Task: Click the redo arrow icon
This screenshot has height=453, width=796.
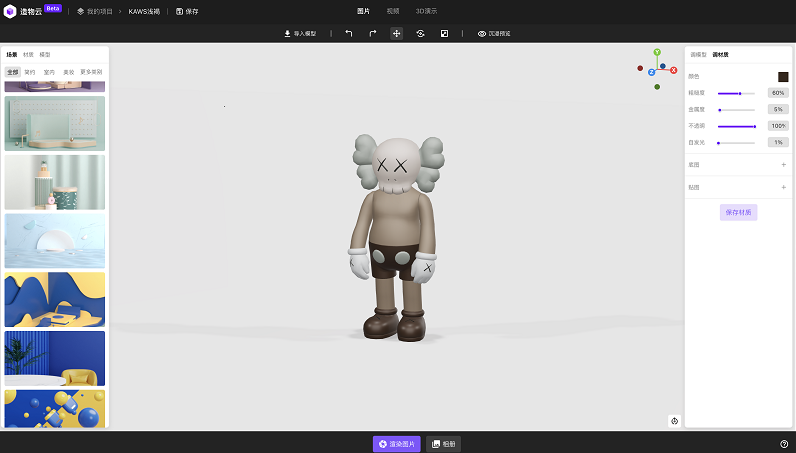Action: [373, 33]
